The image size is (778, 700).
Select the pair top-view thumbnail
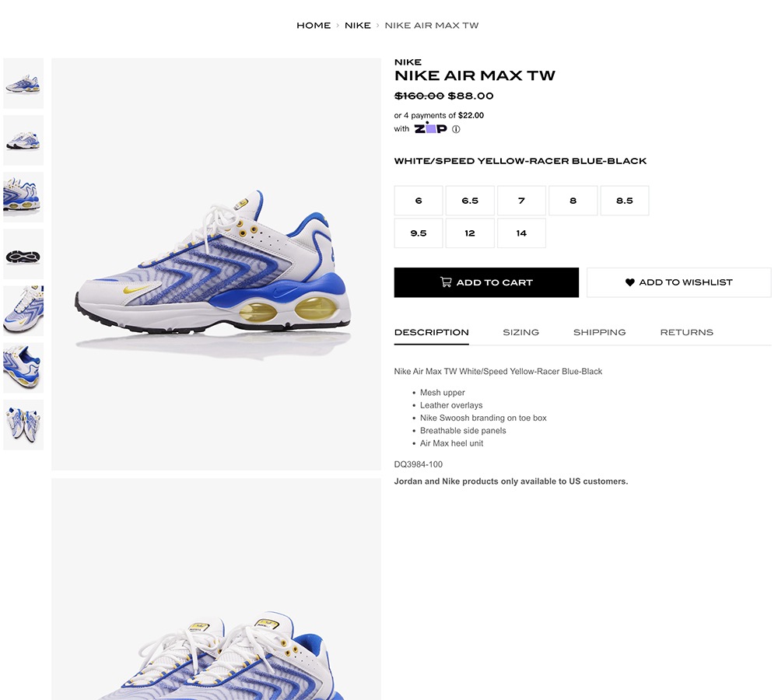(x=23, y=425)
